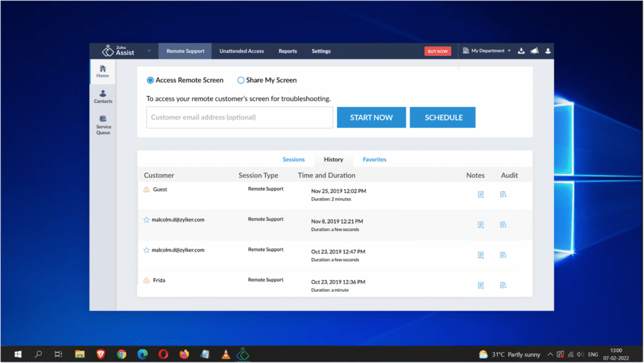This screenshot has height=363, width=644.
Task: Select the Access Remote Screen option
Action: coord(150,80)
